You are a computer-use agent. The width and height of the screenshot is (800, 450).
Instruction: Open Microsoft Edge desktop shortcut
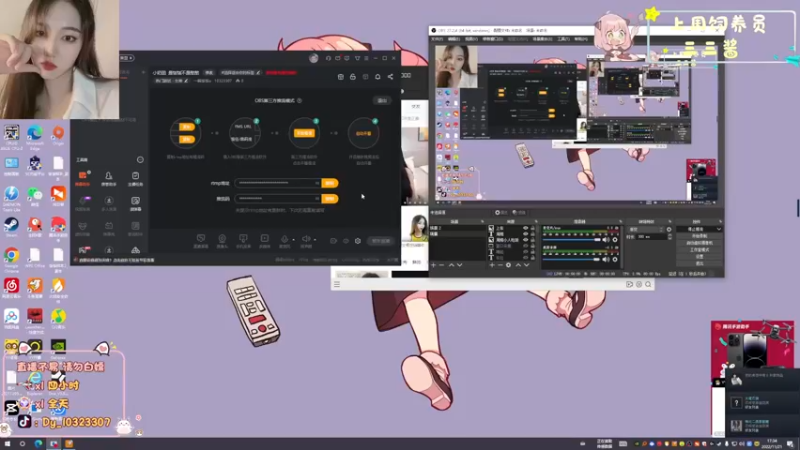(35, 137)
